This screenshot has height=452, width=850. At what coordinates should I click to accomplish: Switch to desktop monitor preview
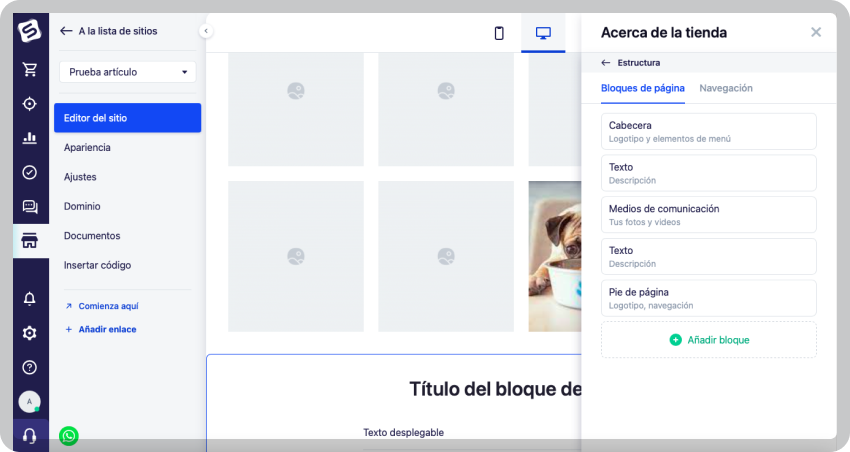coord(543,33)
